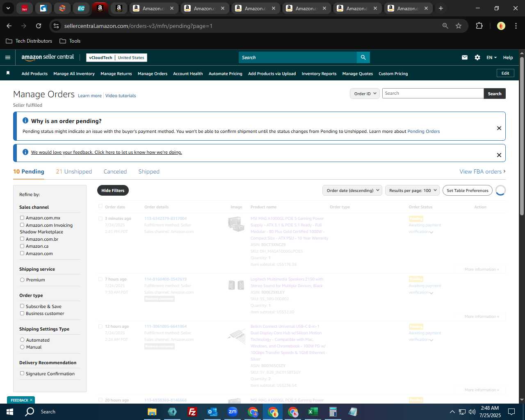Select Manual shipping settings type
The width and height of the screenshot is (525, 420).
(22, 347)
